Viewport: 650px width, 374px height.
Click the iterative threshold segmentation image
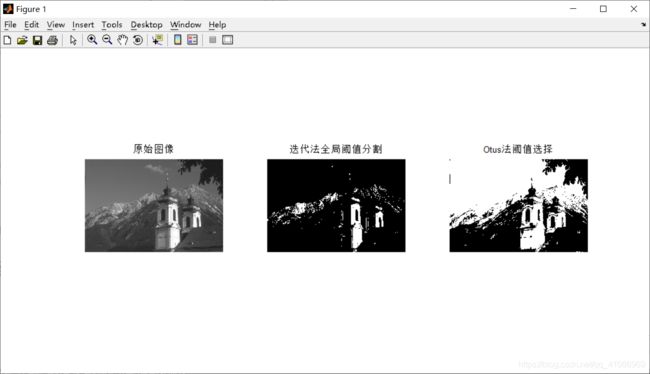(x=336, y=205)
